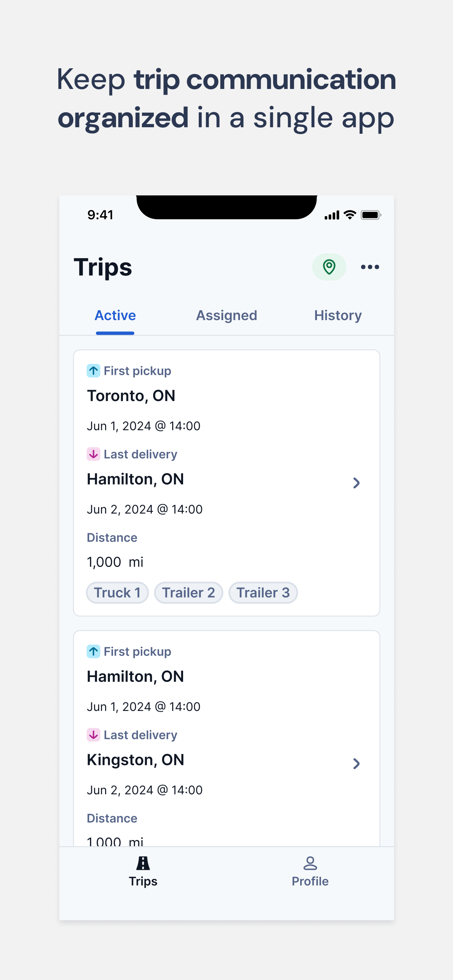This screenshot has width=453, height=980.
Task: Open the Profile person icon
Action: click(310, 863)
